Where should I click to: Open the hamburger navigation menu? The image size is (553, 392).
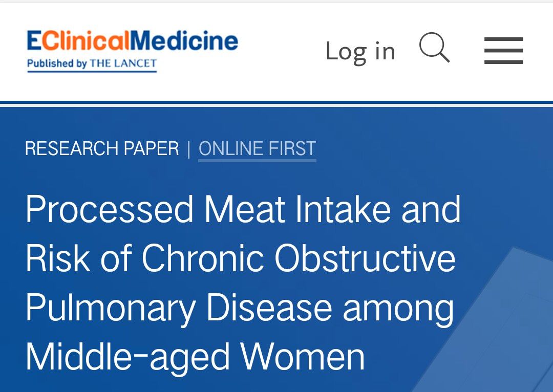pos(503,51)
